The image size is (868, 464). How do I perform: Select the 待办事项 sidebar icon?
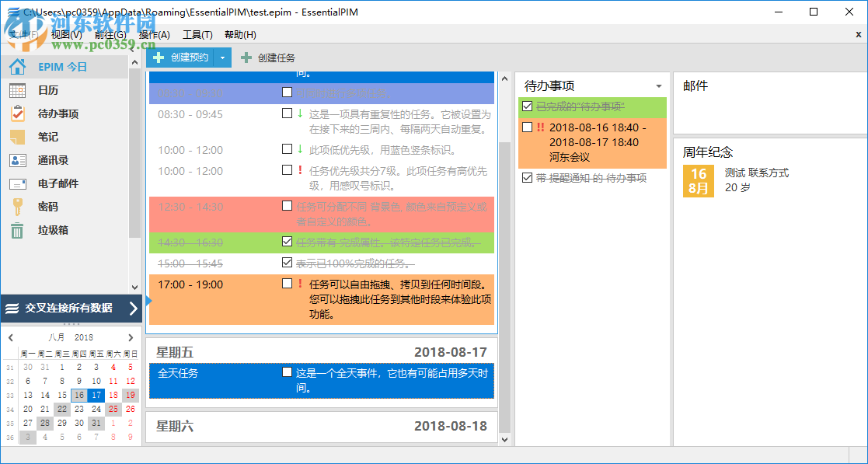click(x=16, y=113)
